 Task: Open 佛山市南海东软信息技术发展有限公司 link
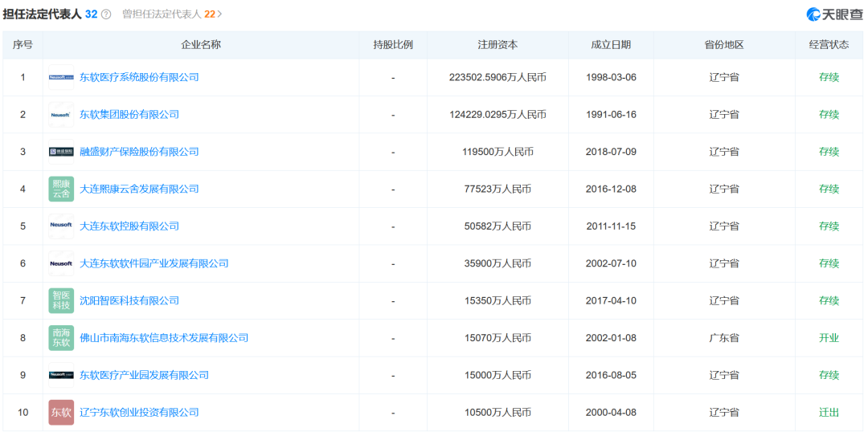tap(164, 337)
